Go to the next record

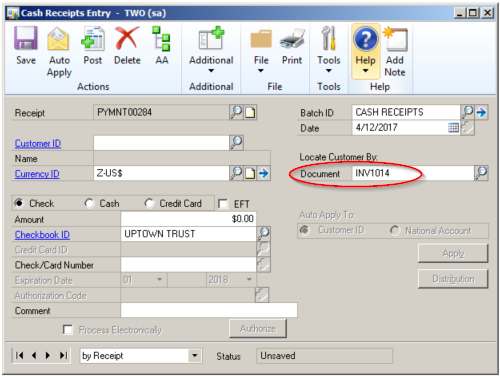pyautogui.click(x=48, y=355)
